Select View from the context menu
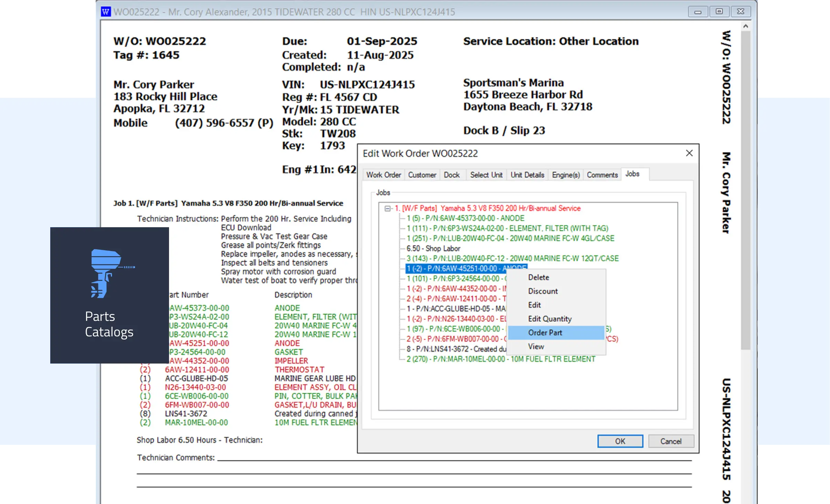This screenshot has width=830, height=504. click(x=536, y=346)
